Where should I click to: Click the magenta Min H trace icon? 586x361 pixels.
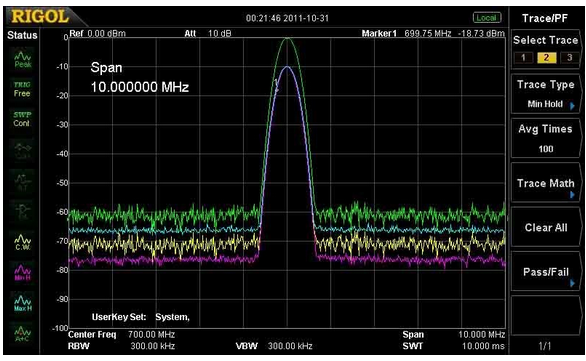pos(23,273)
